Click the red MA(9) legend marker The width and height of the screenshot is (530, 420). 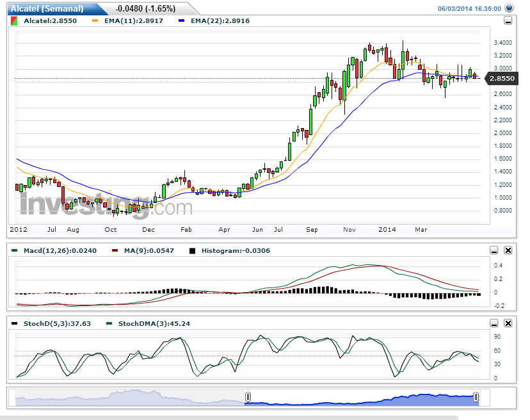[x=115, y=250]
